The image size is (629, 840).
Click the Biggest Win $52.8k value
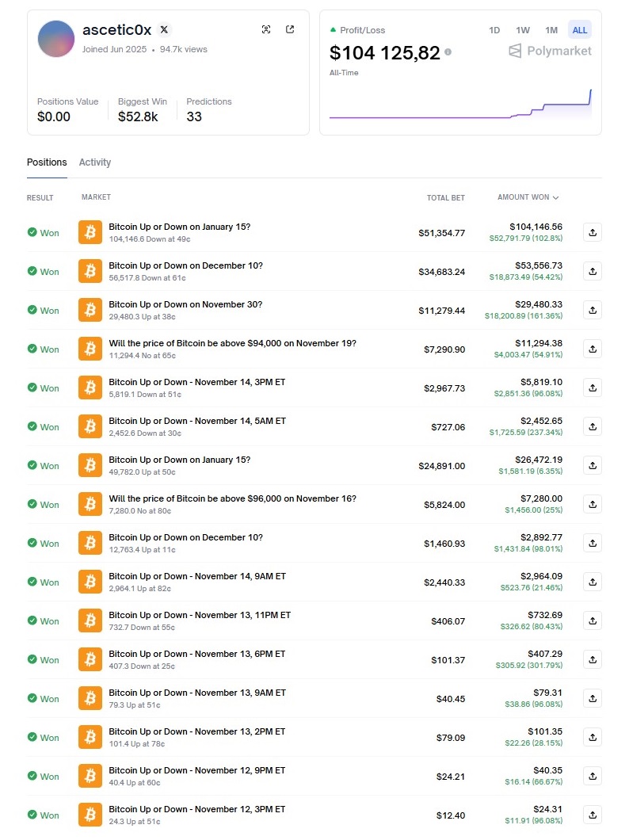coord(138,116)
